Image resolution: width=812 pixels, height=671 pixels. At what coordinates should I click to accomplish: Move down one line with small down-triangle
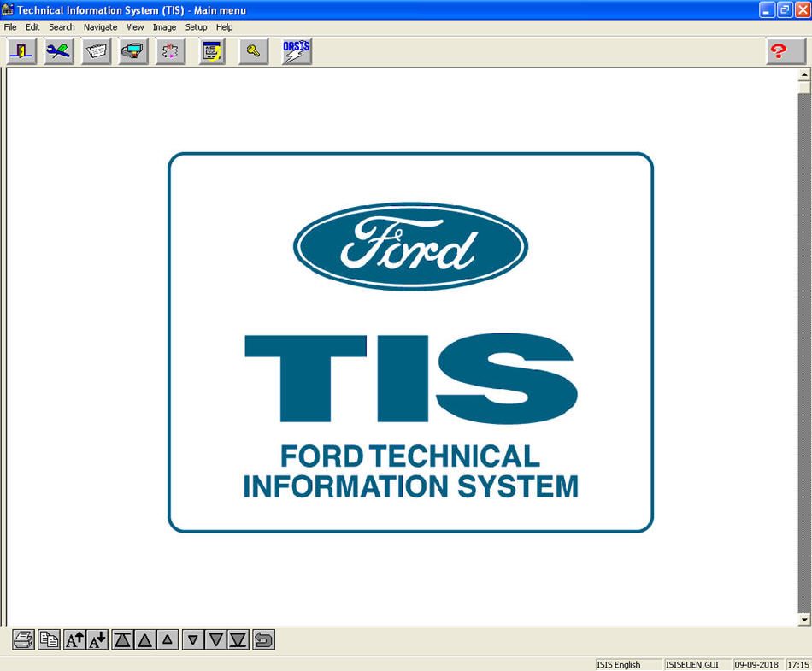coord(192,640)
